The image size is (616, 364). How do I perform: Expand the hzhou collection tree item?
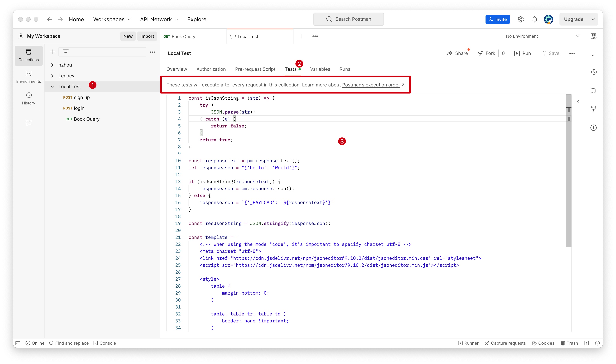pyautogui.click(x=52, y=65)
